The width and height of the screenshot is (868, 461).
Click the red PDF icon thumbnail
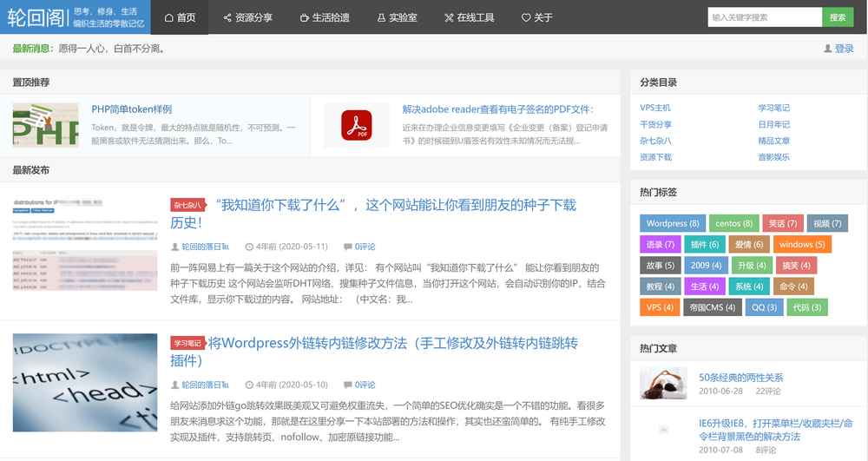[x=356, y=125]
